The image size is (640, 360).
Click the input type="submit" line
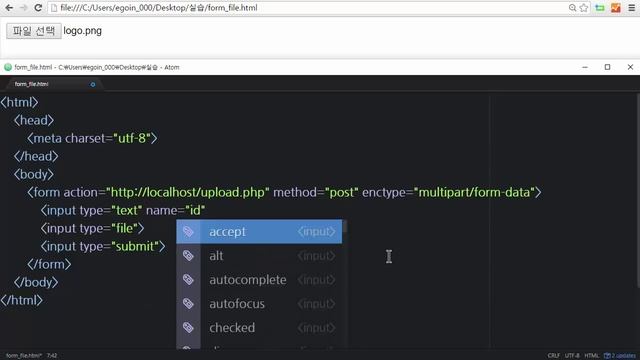coord(103,246)
